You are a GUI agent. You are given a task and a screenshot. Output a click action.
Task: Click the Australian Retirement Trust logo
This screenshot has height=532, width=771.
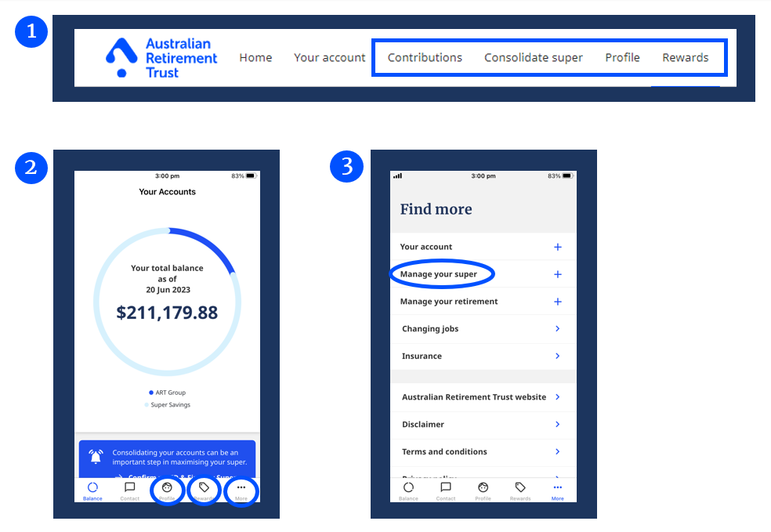161,58
